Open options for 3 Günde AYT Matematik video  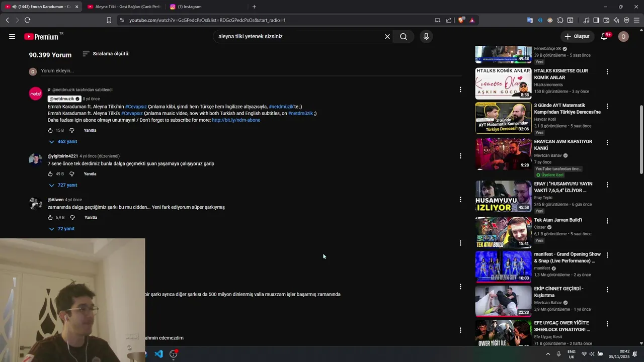click(x=607, y=107)
